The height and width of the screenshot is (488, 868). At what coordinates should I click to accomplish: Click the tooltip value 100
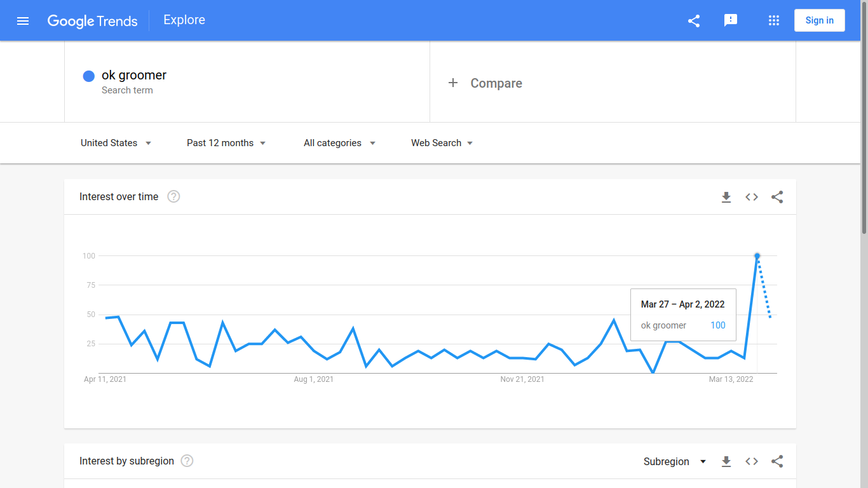tap(718, 325)
